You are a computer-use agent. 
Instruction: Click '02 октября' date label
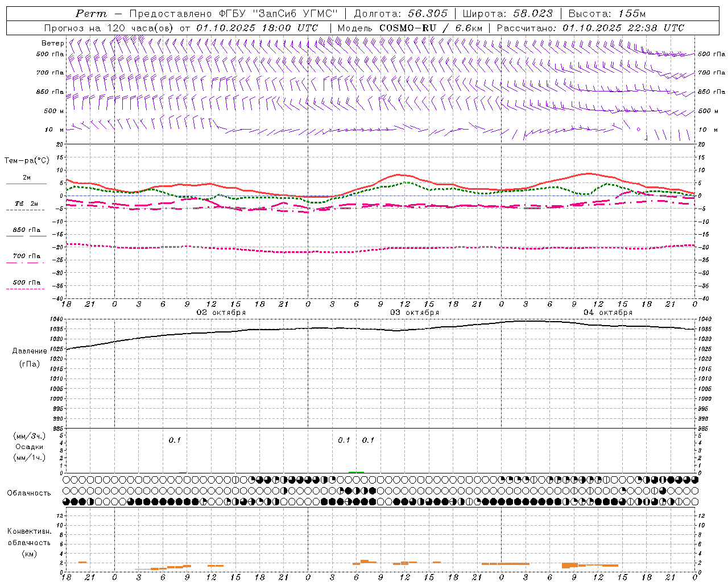tap(221, 312)
